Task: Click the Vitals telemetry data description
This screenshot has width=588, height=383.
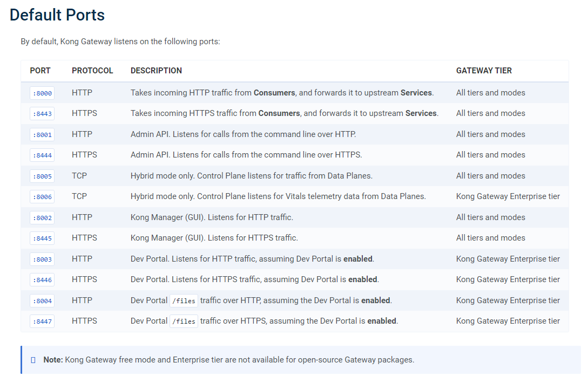Action: (x=278, y=196)
